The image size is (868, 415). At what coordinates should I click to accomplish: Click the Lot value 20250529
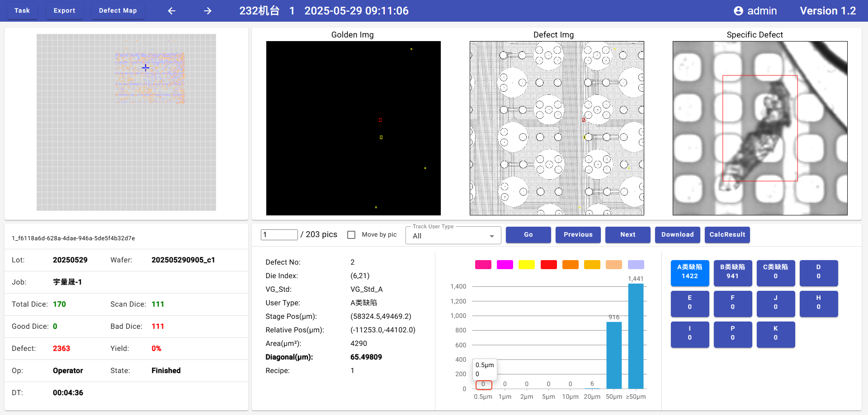(x=70, y=260)
